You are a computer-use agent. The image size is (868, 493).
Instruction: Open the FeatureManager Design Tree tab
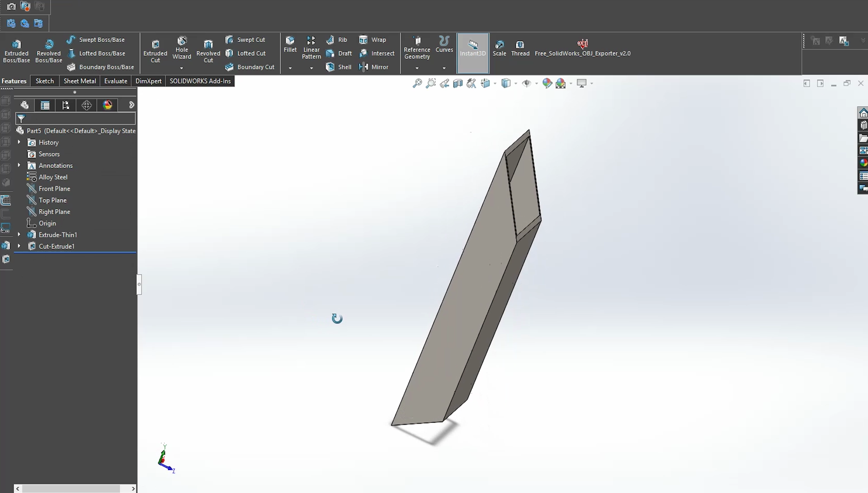point(24,105)
